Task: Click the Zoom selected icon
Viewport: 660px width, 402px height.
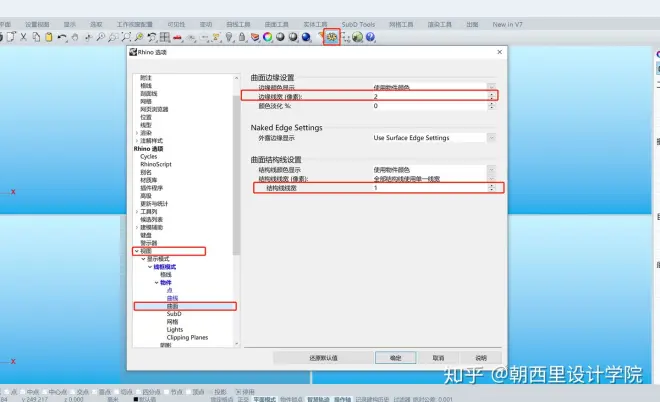Action: [139, 37]
